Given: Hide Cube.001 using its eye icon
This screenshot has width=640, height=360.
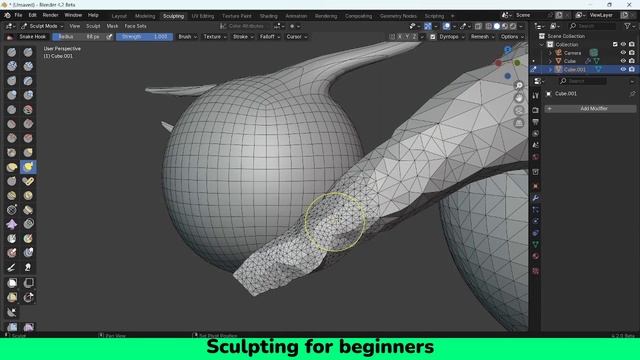Looking at the screenshot, I should (623, 69).
